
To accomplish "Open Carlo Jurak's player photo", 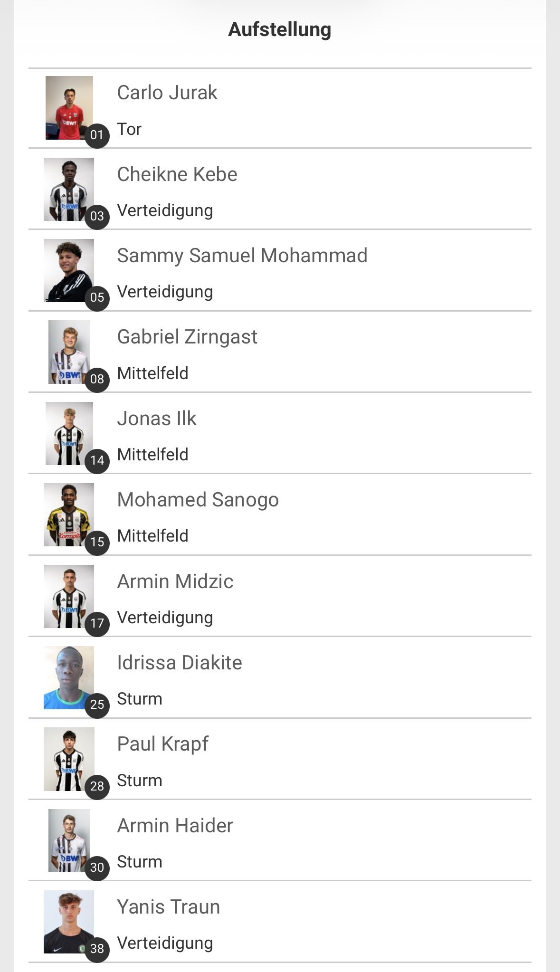I will pyautogui.click(x=69, y=107).
